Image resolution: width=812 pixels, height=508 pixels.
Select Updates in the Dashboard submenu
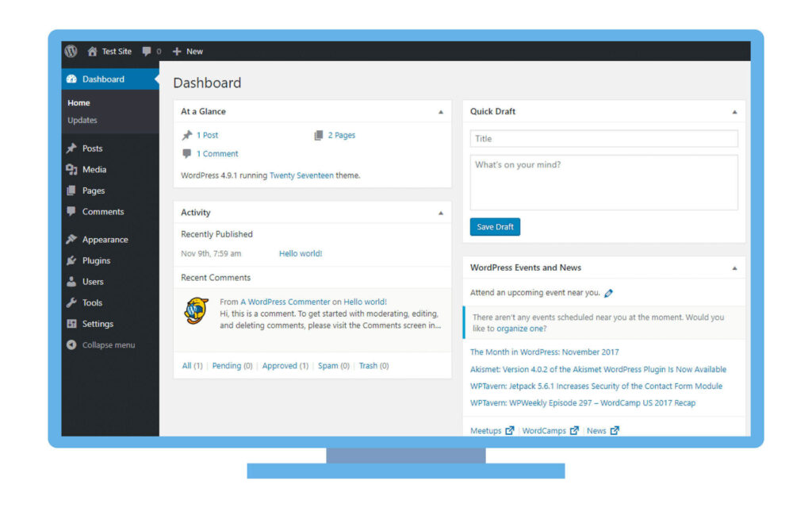82,120
